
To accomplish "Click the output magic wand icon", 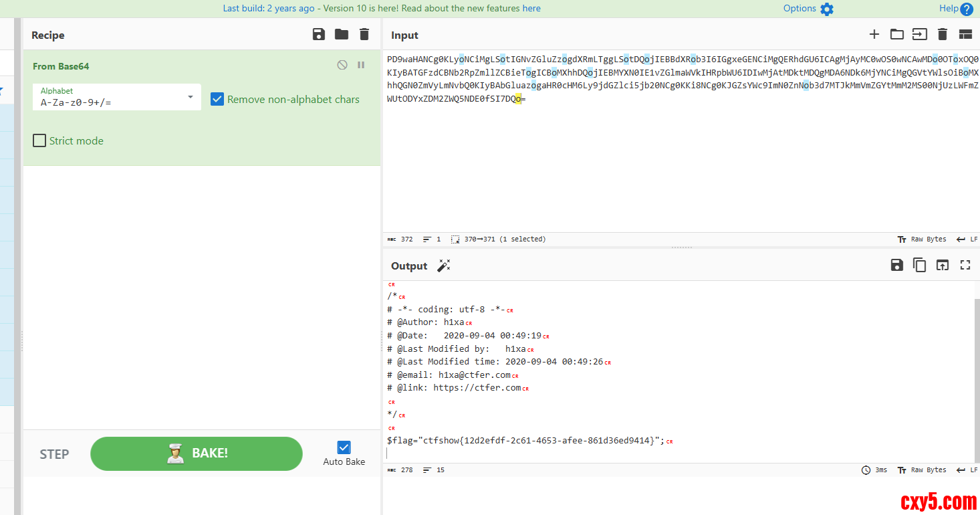I will [443, 266].
